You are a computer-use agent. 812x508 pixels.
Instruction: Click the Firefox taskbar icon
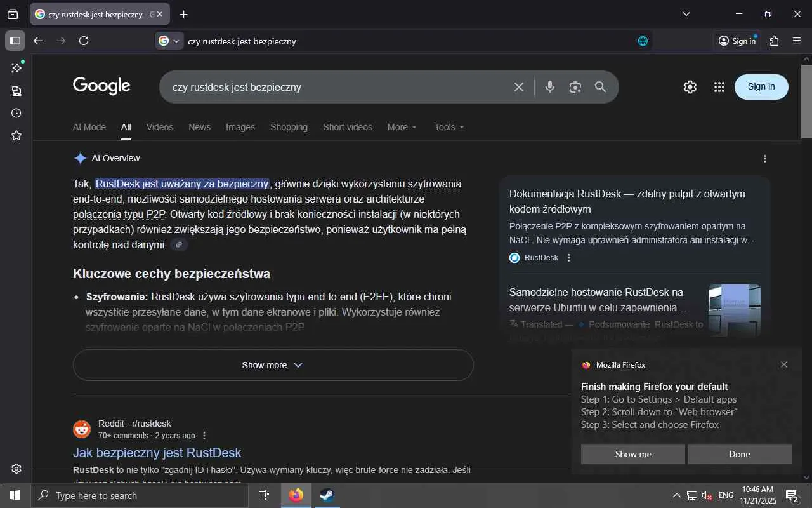coord(296,495)
